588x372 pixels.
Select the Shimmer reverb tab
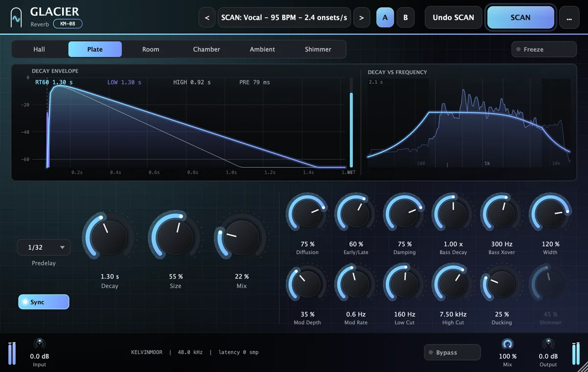(x=318, y=50)
